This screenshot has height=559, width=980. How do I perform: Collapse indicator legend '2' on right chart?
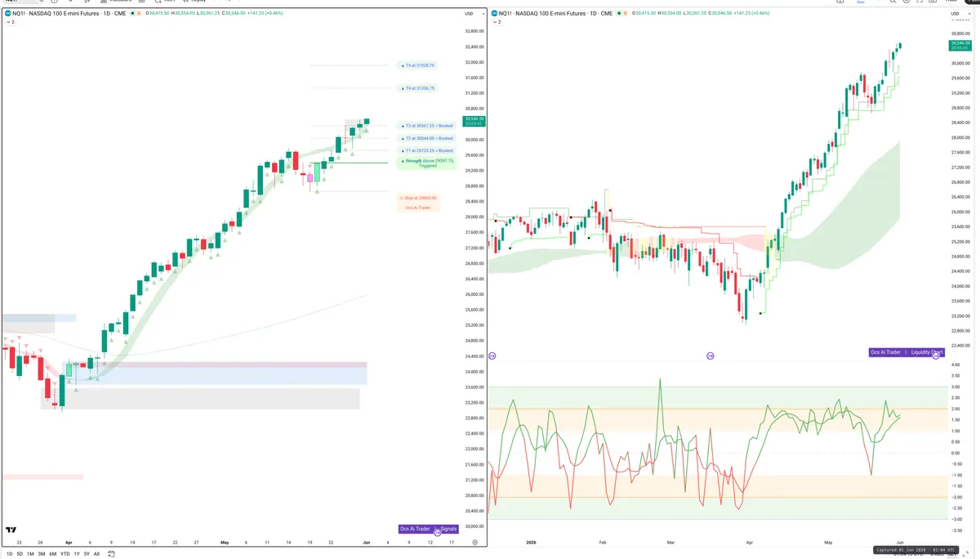[x=497, y=22]
